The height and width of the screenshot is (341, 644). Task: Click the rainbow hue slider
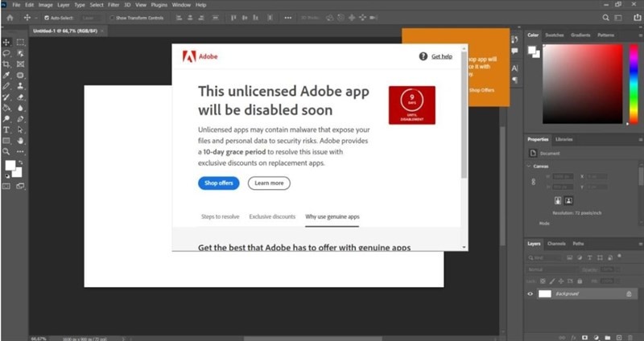[x=634, y=84]
